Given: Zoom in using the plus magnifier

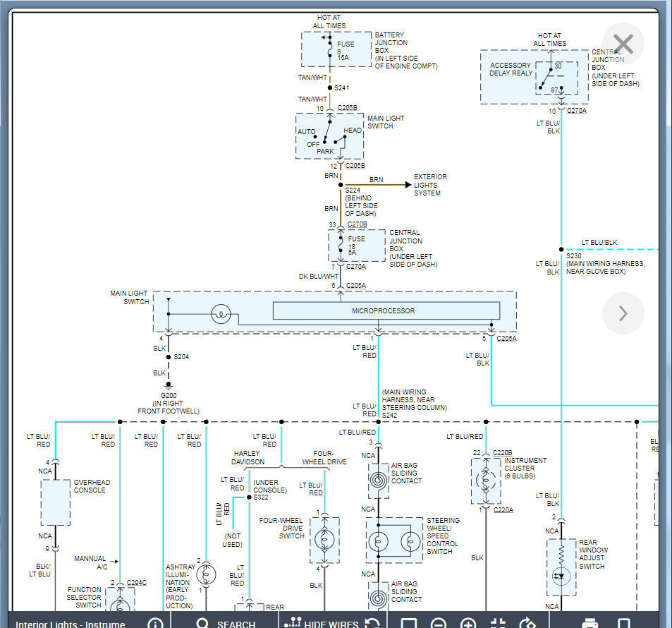Looking at the screenshot, I should [x=468, y=623].
